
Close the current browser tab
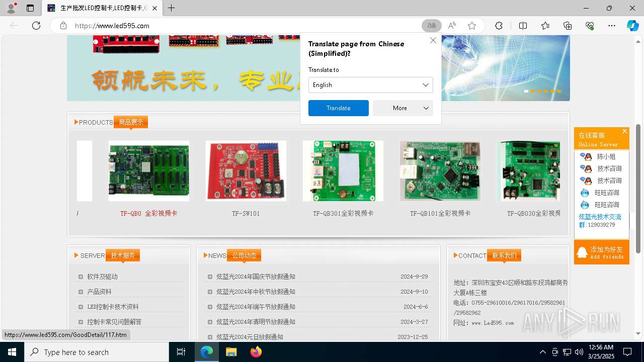click(154, 8)
